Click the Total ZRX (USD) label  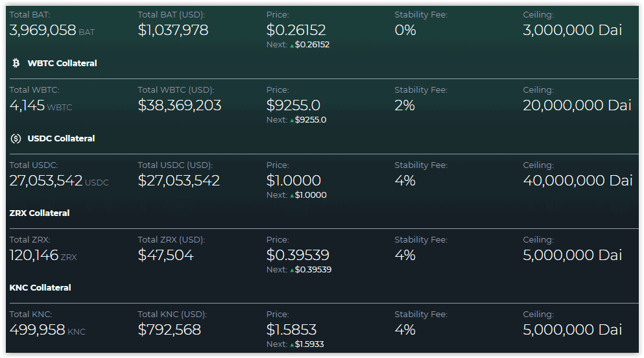coord(171,240)
